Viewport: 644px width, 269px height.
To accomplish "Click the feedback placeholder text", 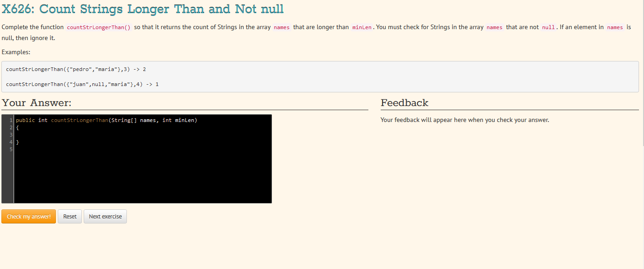I will point(464,120).
